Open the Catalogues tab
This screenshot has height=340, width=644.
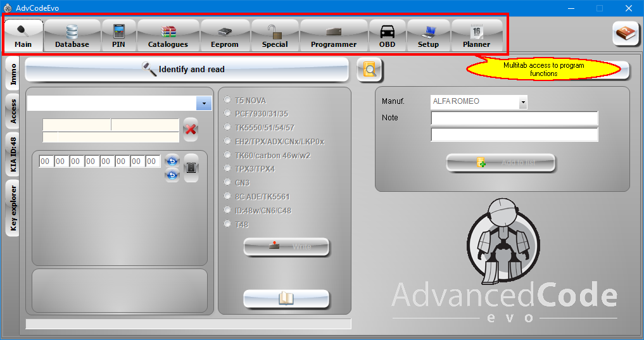pos(168,35)
